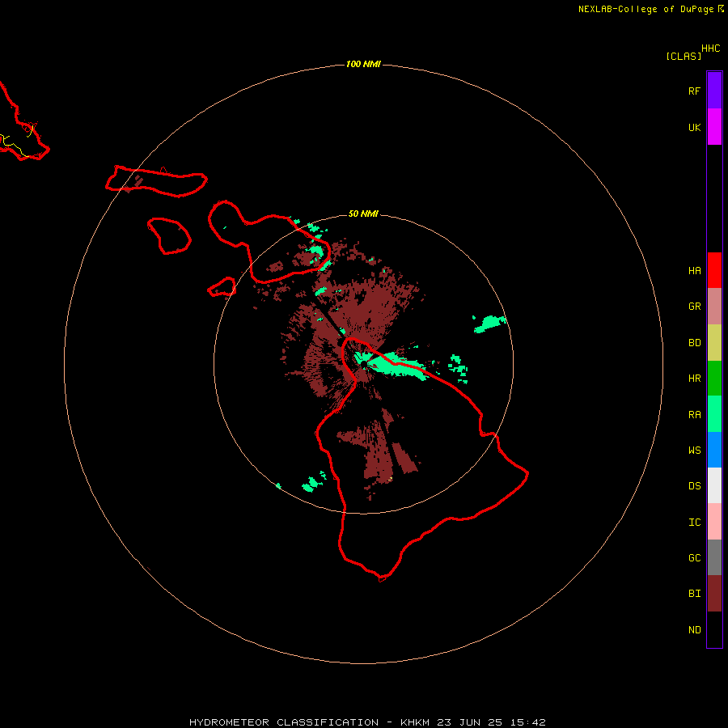
Task: Click the BD yellow legend swatch
Action: coord(714,343)
